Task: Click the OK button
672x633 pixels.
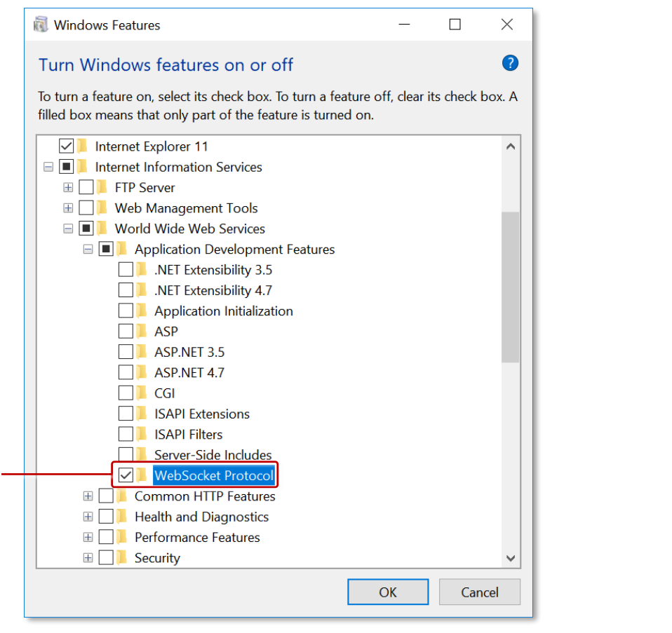Action: click(388, 592)
